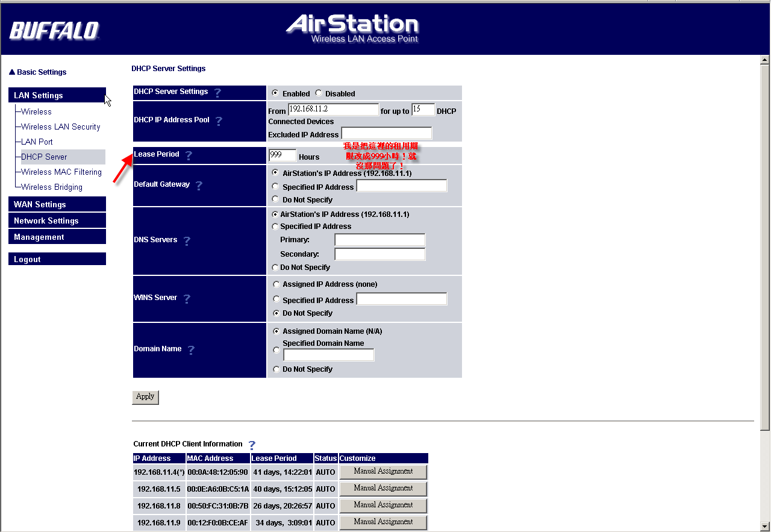This screenshot has height=532, width=771.
Task: Click MAC address 00:50:FC:31:0B:7B
Action: point(218,506)
